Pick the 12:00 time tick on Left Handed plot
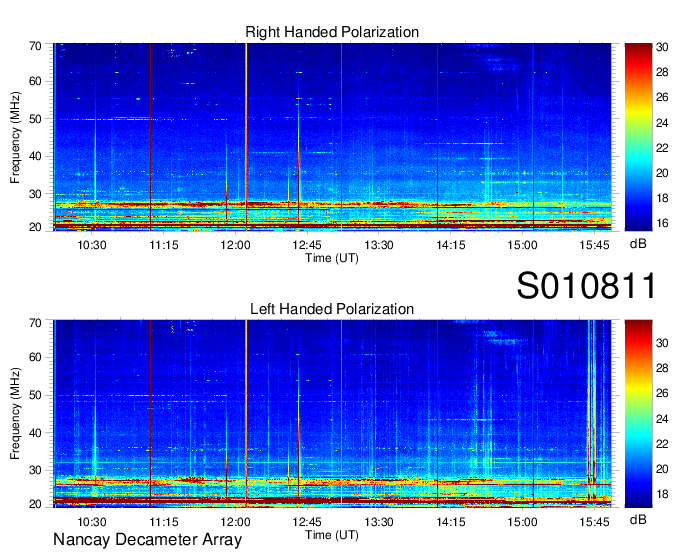Viewport: 680px width, 552px height. point(235,522)
